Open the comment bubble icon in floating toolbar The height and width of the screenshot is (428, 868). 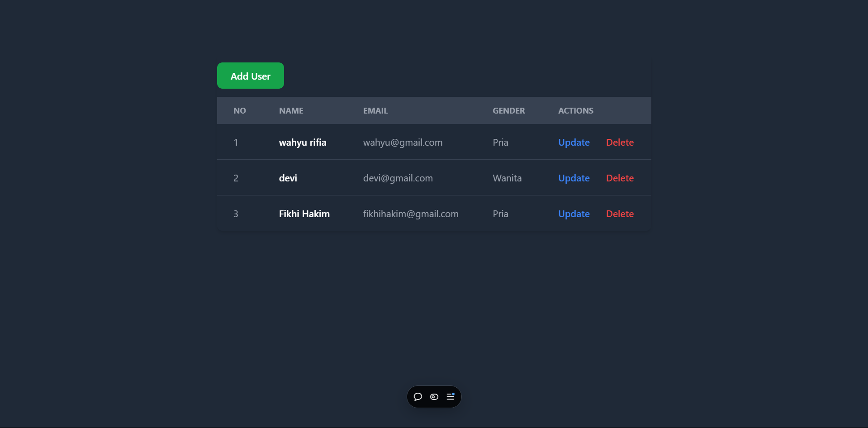click(x=418, y=397)
